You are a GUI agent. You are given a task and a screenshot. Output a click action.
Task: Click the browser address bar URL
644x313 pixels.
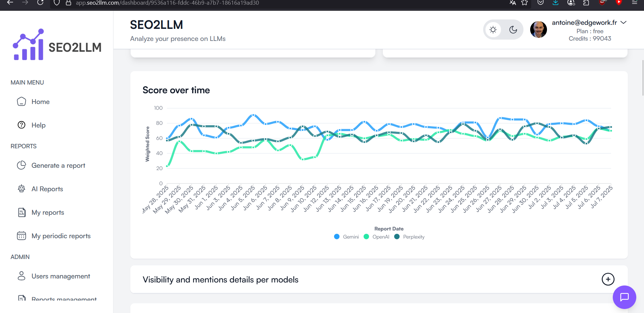click(167, 3)
